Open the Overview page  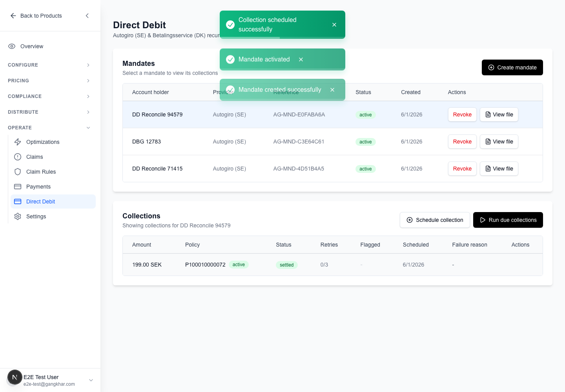point(50,46)
